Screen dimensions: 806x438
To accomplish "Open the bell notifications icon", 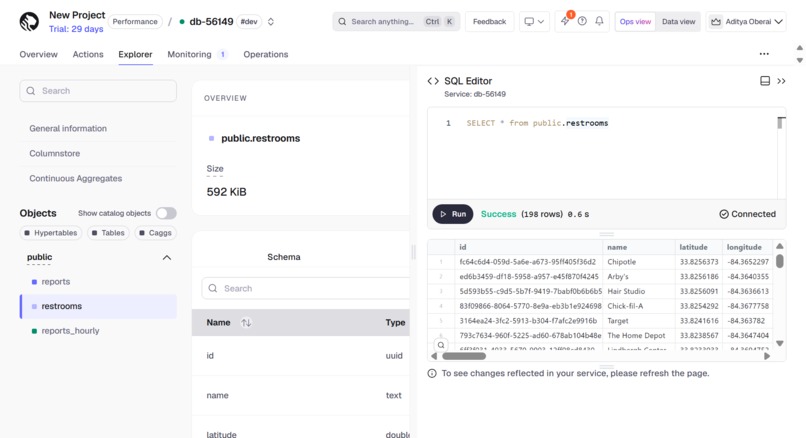I will (599, 21).
